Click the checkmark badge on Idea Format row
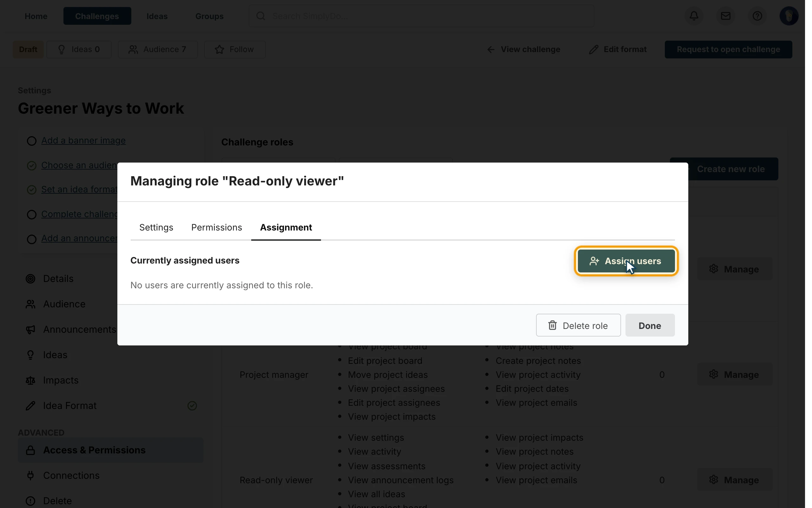 (192, 405)
